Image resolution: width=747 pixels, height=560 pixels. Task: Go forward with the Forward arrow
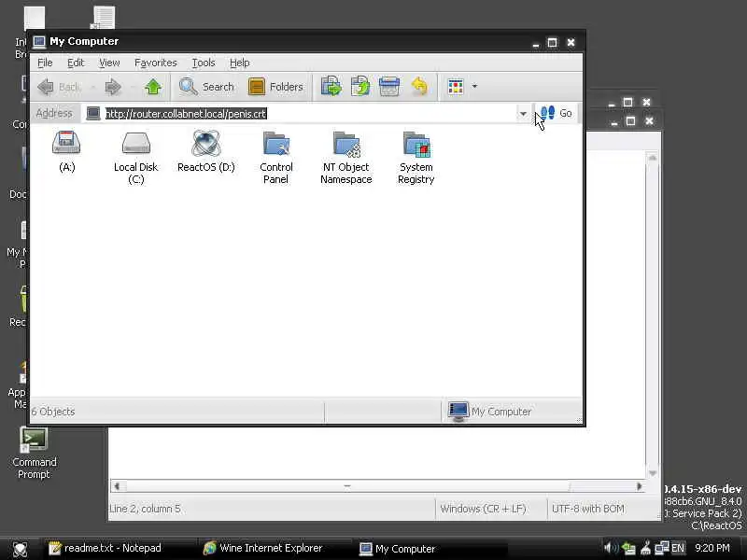tap(112, 87)
